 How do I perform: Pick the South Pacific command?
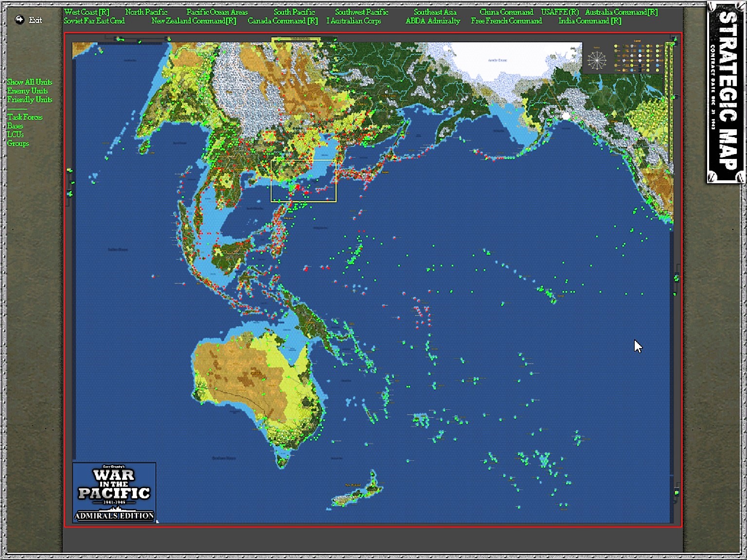[x=294, y=12]
